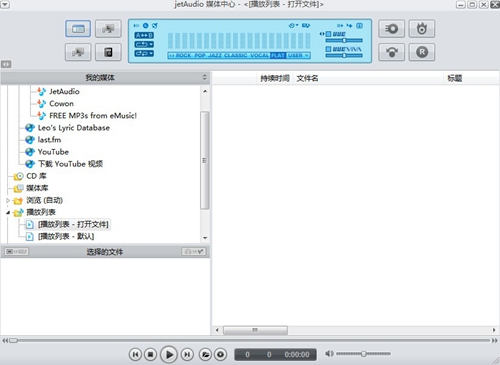Mute audio with the speaker icon

pyautogui.click(x=329, y=353)
